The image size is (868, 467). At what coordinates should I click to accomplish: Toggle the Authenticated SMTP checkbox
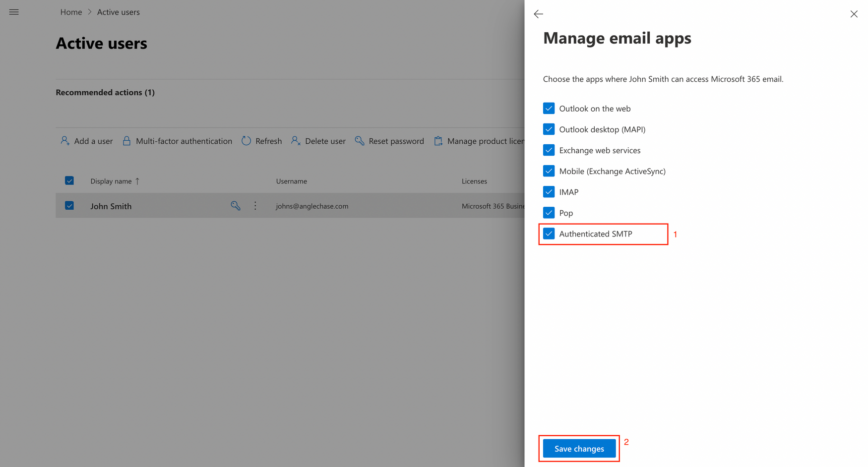click(549, 233)
